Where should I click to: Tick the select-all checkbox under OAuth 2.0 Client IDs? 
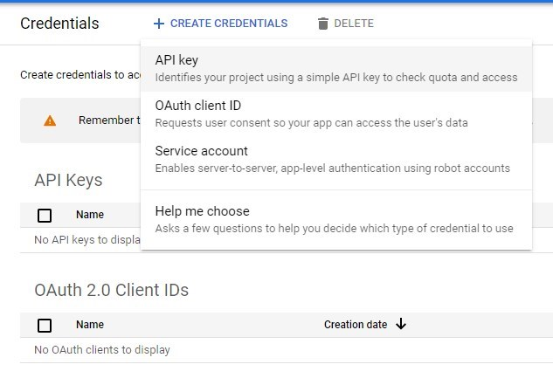point(45,325)
